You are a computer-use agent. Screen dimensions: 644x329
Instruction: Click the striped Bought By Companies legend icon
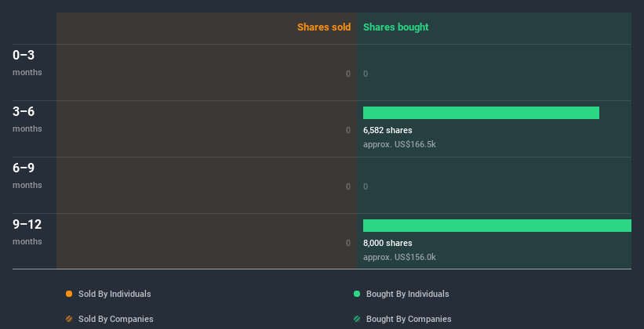click(x=357, y=319)
